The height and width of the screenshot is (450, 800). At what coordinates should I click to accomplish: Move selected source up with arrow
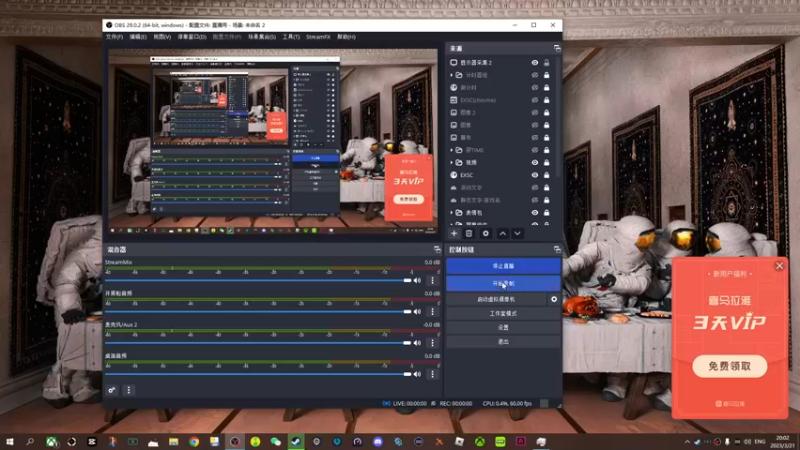503,234
